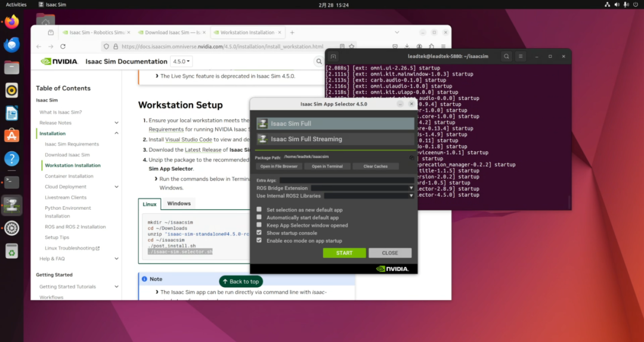Collapse Installation section in the contents
This screenshot has width=644, height=342.
click(x=116, y=133)
